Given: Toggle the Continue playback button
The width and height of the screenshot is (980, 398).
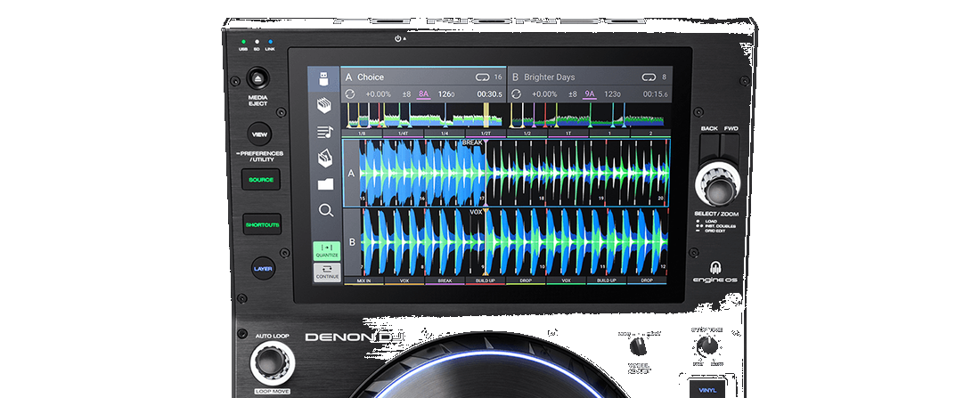Looking at the screenshot, I should (x=327, y=272).
